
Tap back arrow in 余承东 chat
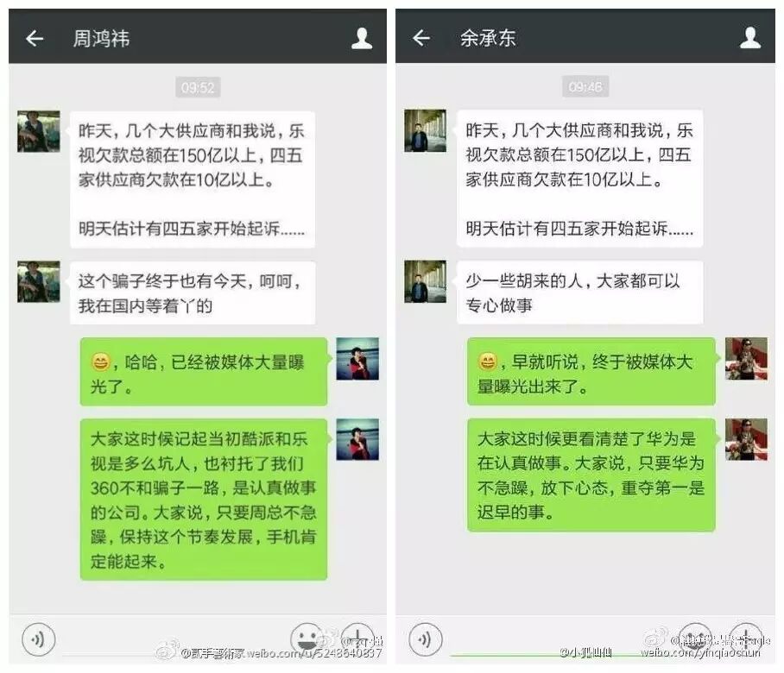(x=421, y=37)
